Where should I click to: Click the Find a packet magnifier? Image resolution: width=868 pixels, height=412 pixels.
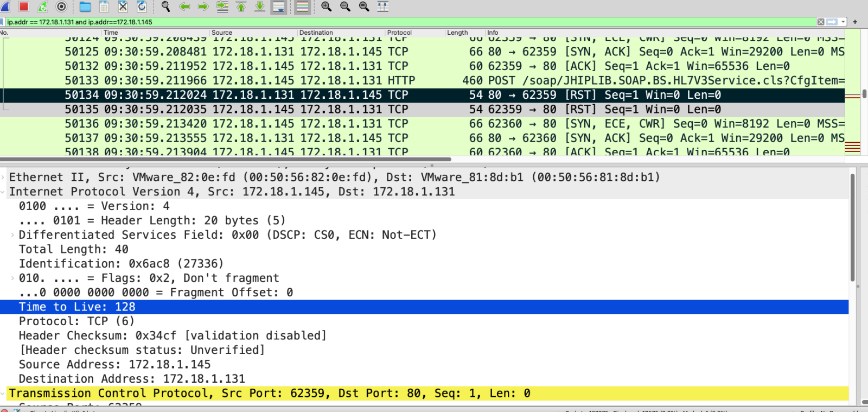point(165,7)
